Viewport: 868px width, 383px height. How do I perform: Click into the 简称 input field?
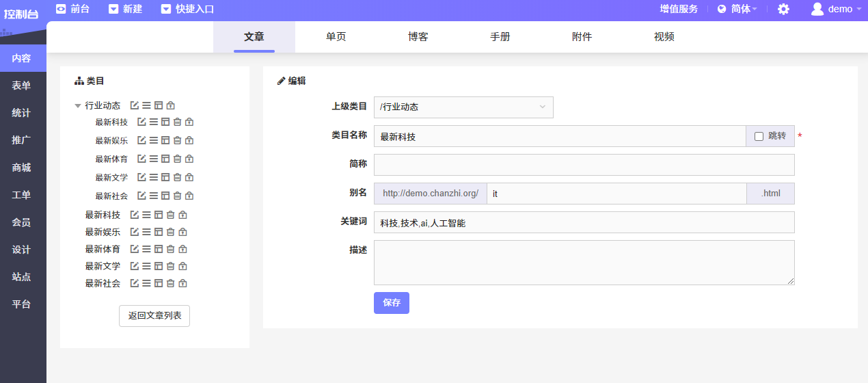[584, 165]
